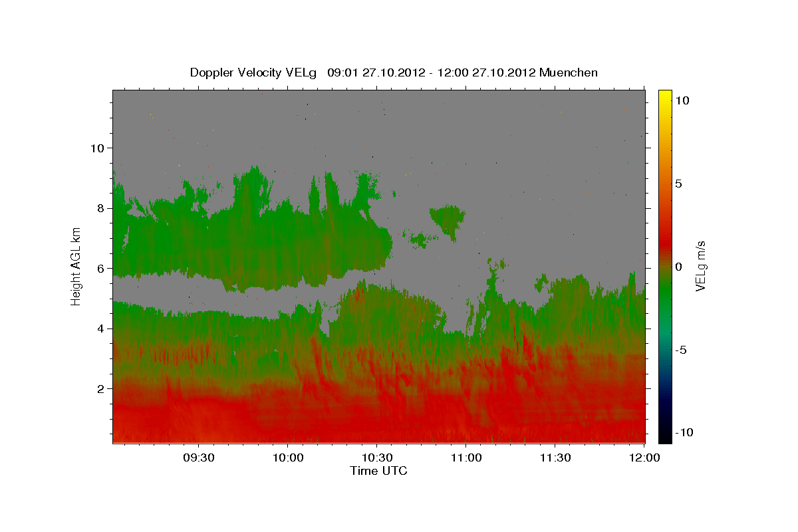This screenshot has width=798, height=532.
Task: Click the black bottom of the colorbar
Action: (664, 436)
